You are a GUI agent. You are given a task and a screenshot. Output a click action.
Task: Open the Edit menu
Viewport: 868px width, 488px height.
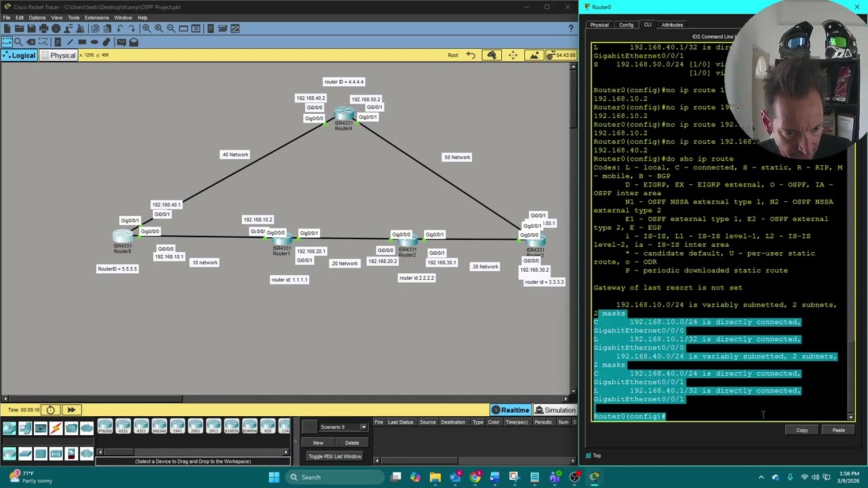pos(20,18)
